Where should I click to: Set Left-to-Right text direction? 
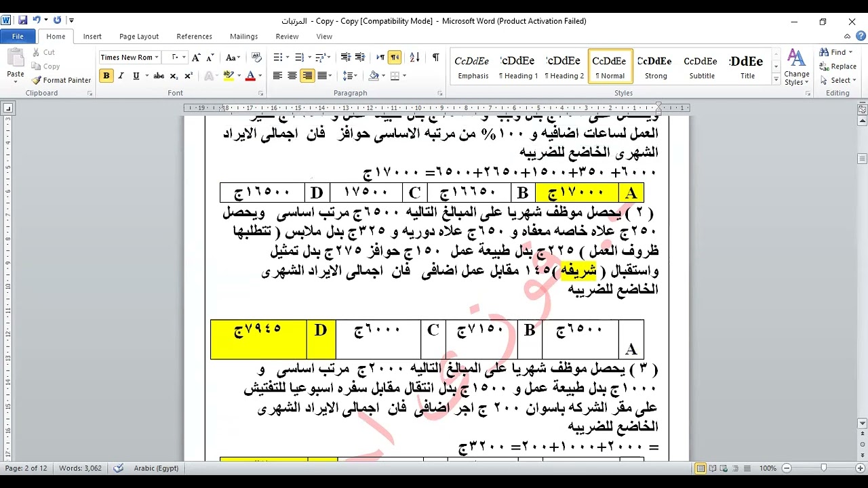pyautogui.click(x=380, y=58)
